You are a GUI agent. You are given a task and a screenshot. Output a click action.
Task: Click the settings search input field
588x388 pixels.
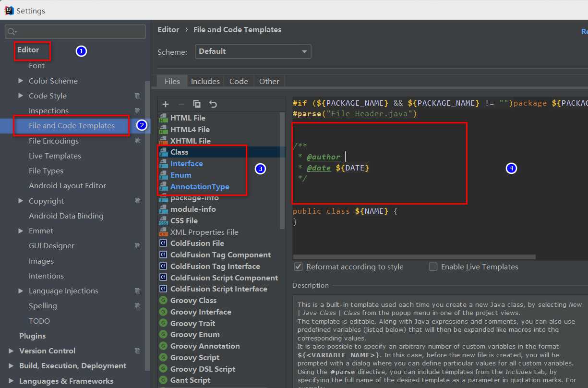[x=75, y=32]
